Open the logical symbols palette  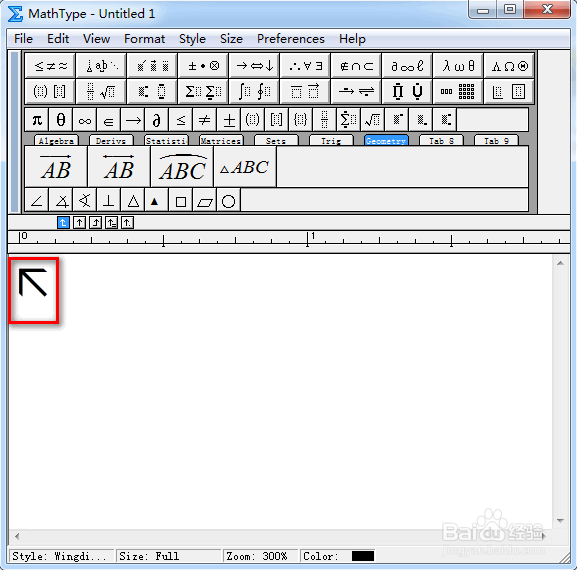click(306, 66)
